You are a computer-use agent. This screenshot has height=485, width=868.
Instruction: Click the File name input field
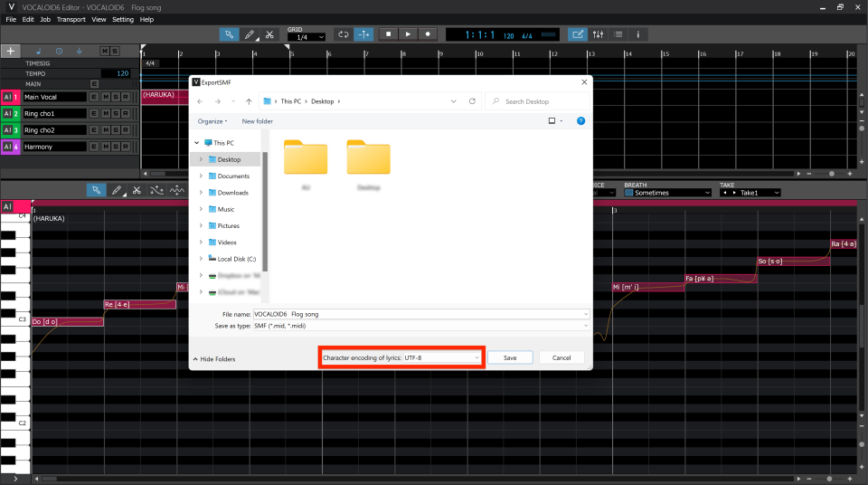click(420, 314)
